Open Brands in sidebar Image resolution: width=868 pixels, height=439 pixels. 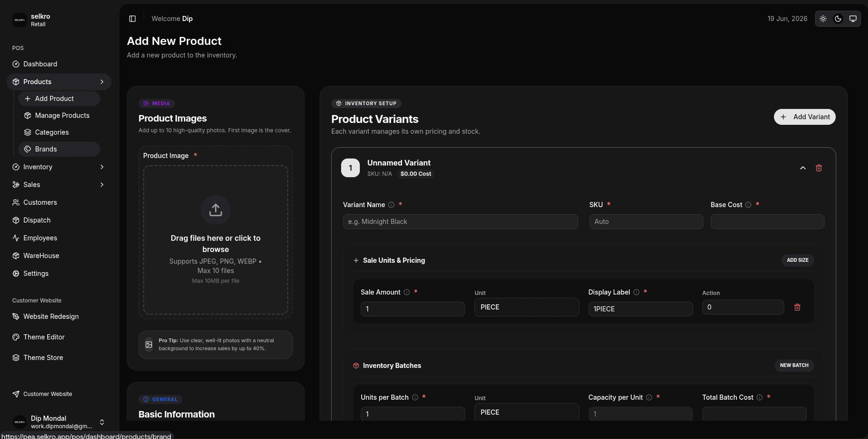click(x=59, y=149)
